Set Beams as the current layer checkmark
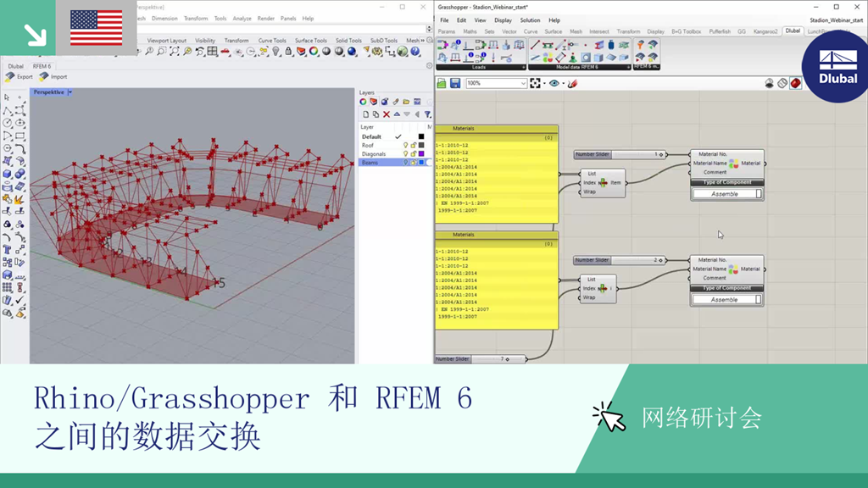The height and width of the screenshot is (488, 868). pyautogui.click(x=398, y=161)
